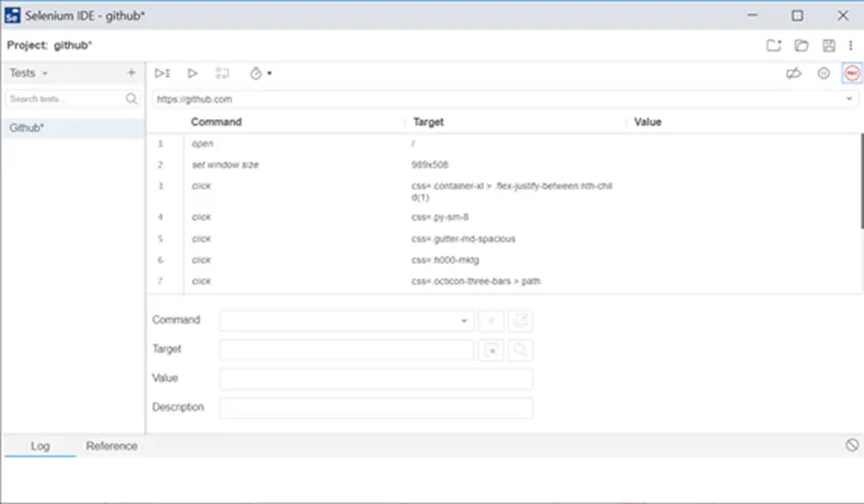Viewport: 864px width, 504px height.
Task: Click the Command column header
Action: point(216,122)
